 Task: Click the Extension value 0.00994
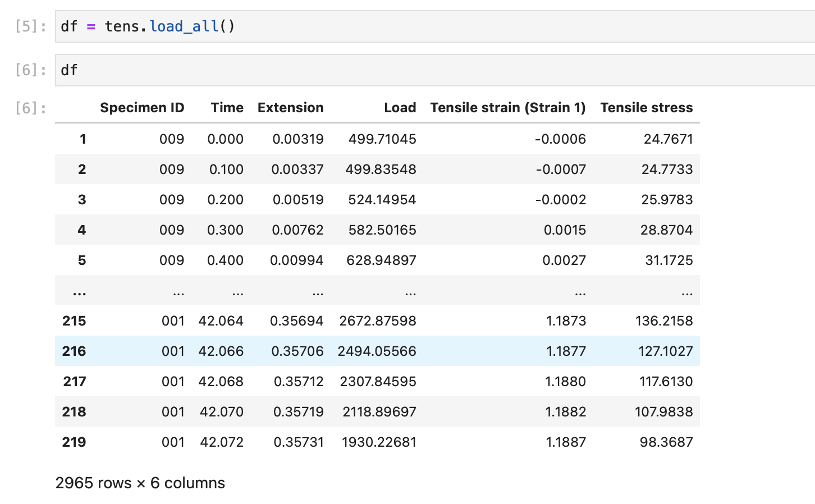[x=297, y=260]
